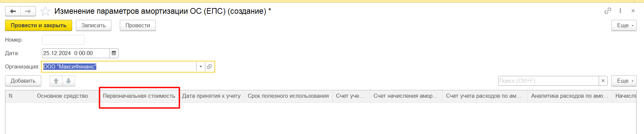This screenshot has width=644, height=134.
Task: Go back with the left arrow button
Action: [x=13, y=11]
